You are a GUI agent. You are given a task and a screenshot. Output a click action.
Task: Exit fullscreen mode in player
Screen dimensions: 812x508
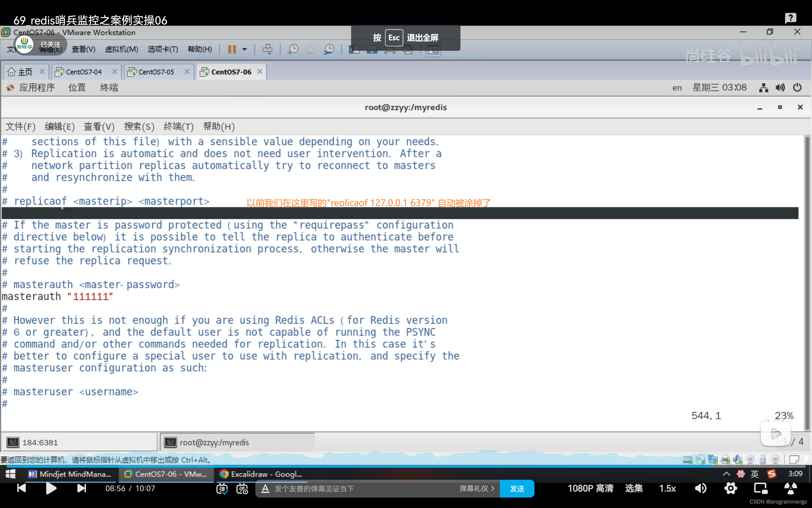pyautogui.click(x=791, y=488)
